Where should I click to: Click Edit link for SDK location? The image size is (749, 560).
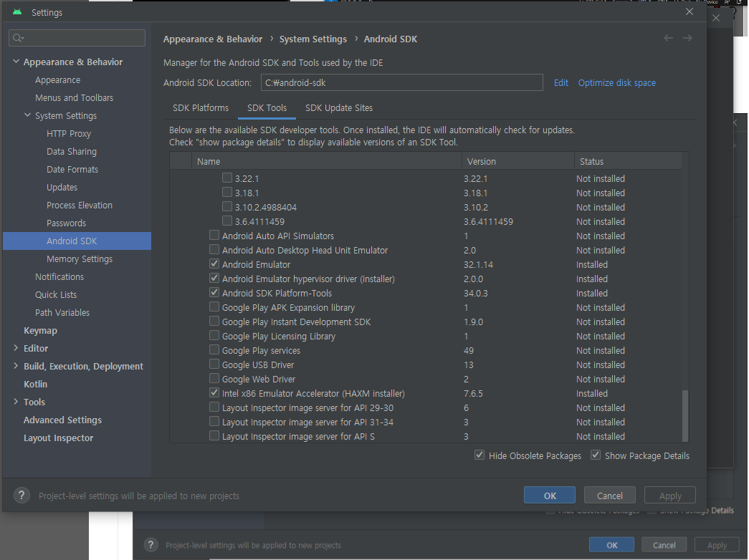click(560, 82)
